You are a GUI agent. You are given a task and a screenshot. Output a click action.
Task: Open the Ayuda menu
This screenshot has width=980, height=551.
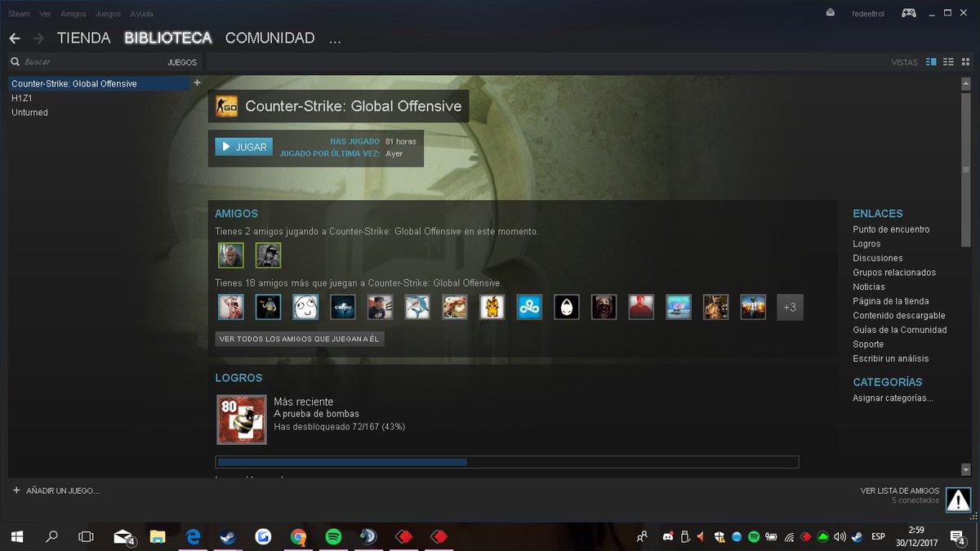point(142,14)
